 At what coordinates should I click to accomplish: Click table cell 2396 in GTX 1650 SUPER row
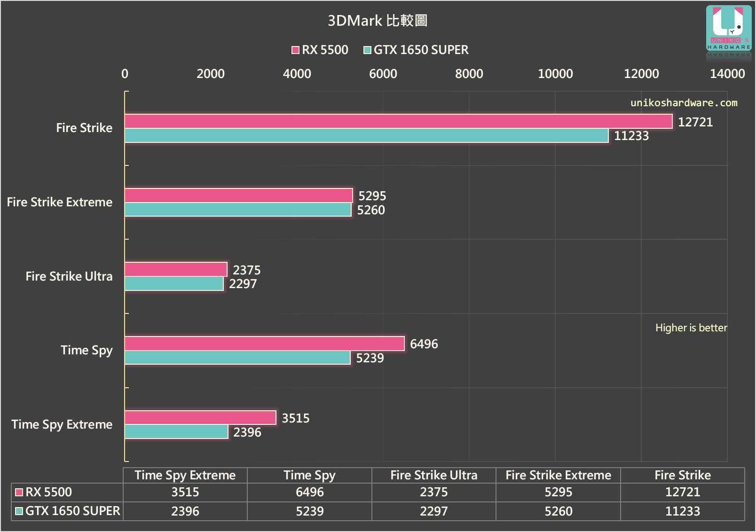[x=185, y=511]
